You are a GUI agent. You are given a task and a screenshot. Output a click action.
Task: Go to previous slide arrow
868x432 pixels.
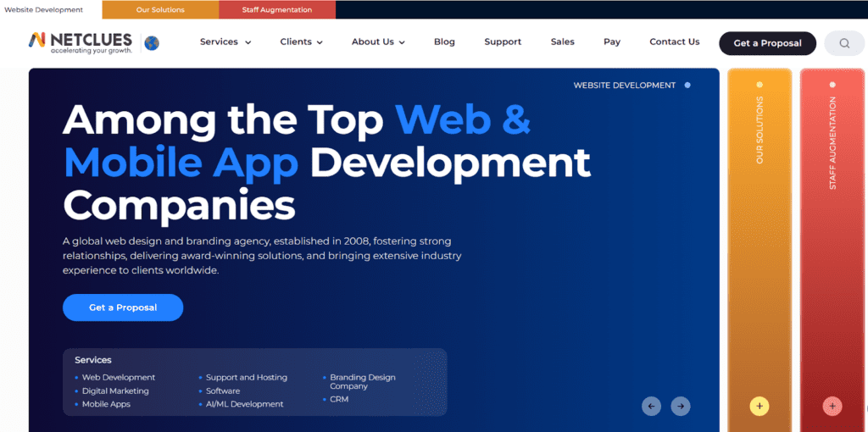[651, 407]
